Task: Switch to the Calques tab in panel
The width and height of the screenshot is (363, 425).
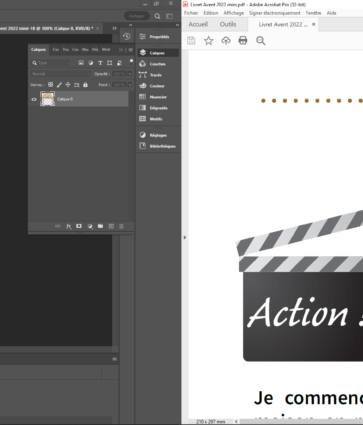Action: (x=39, y=50)
